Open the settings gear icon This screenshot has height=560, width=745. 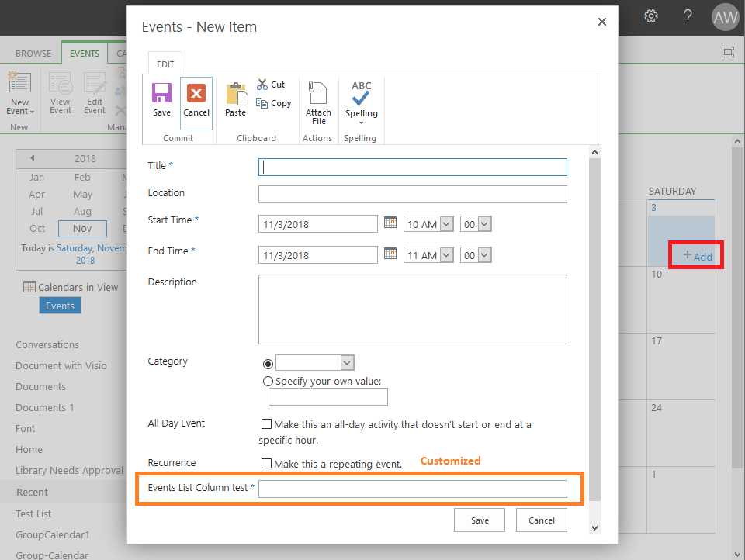click(651, 16)
